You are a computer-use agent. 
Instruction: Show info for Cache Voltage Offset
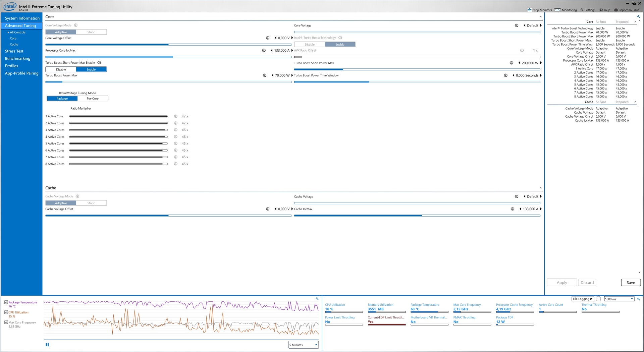click(268, 209)
